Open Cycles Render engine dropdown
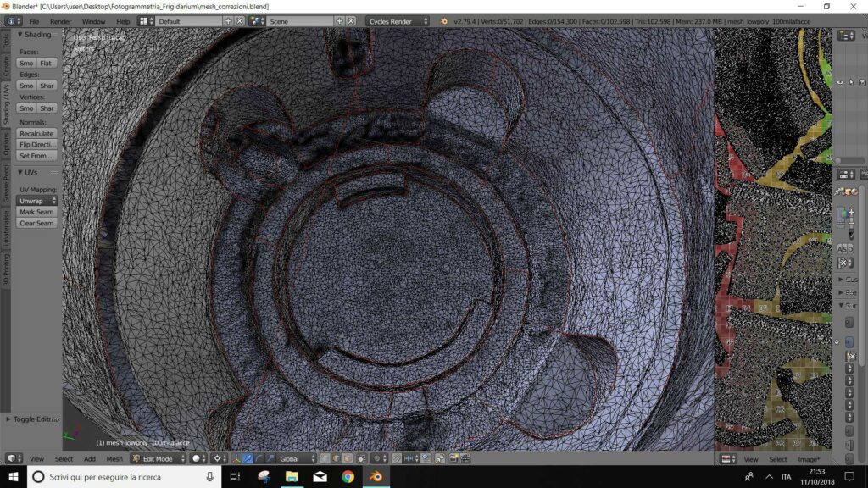868x488 pixels. point(397,21)
